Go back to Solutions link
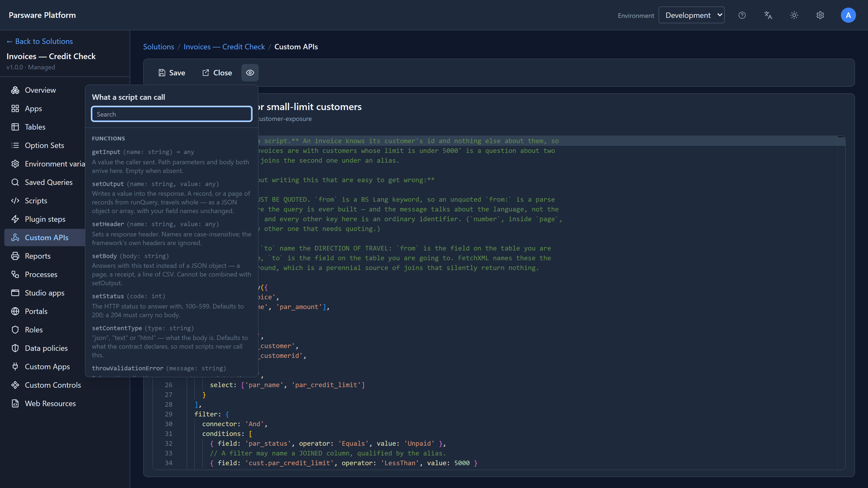 click(x=40, y=41)
